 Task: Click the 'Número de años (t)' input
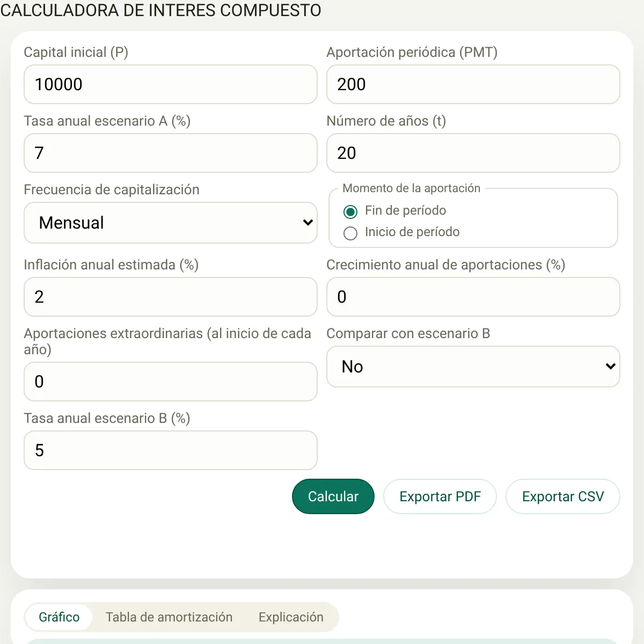(473, 153)
